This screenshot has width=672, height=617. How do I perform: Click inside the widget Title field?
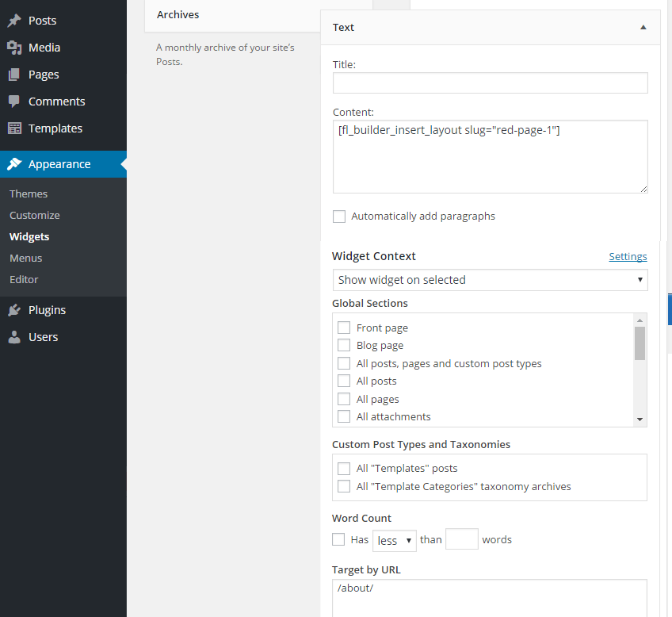[x=490, y=82]
